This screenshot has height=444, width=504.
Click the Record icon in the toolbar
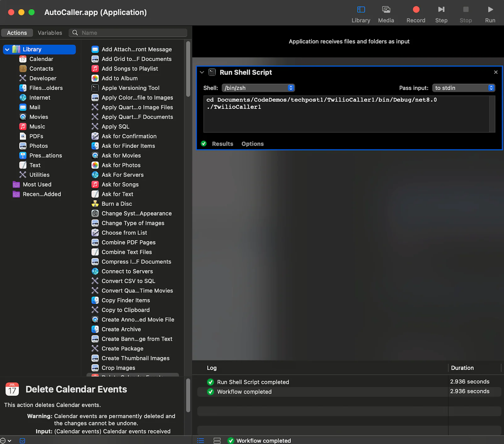click(415, 9)
